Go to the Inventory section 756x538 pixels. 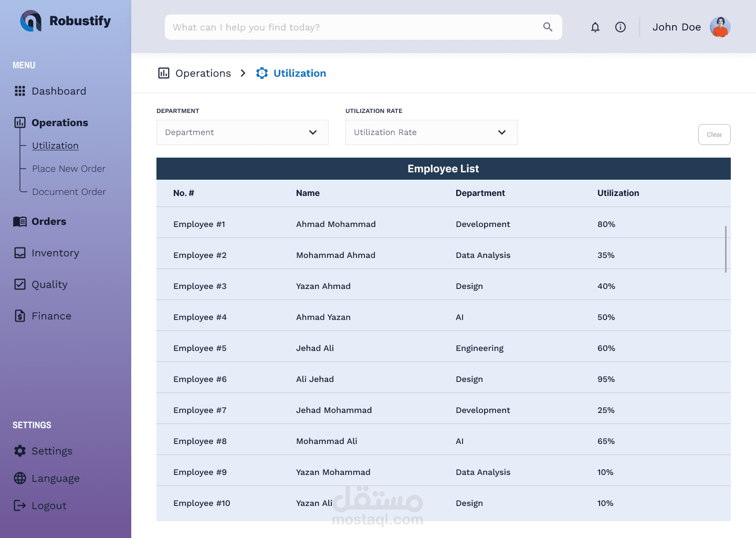click(x=55, y=253)
